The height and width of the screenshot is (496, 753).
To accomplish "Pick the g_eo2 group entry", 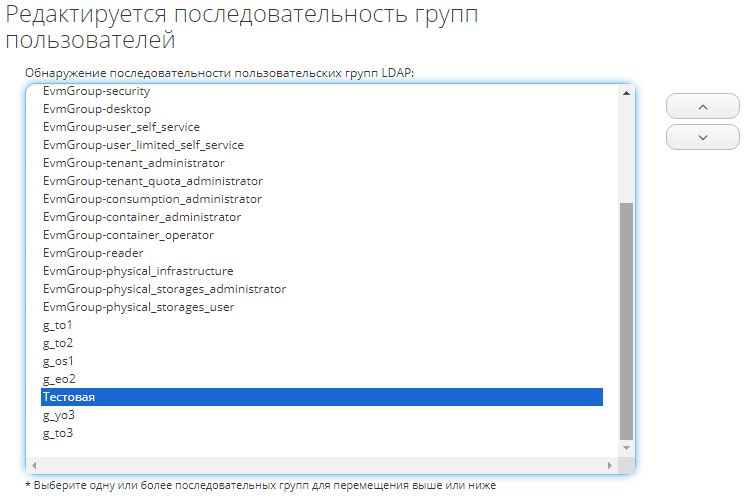I will [59, 379].
